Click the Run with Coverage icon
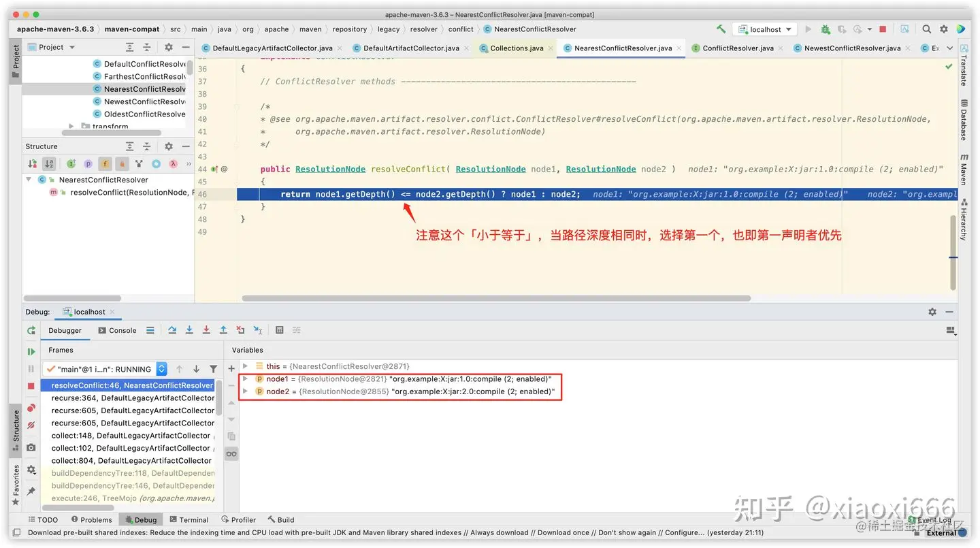Viewport: 980px width, 548px height. [842, 29]
